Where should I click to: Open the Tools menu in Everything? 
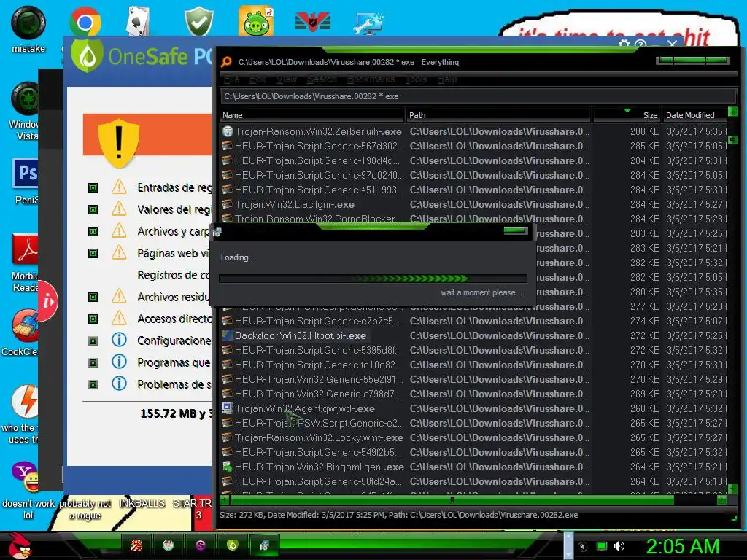point(416,79)
